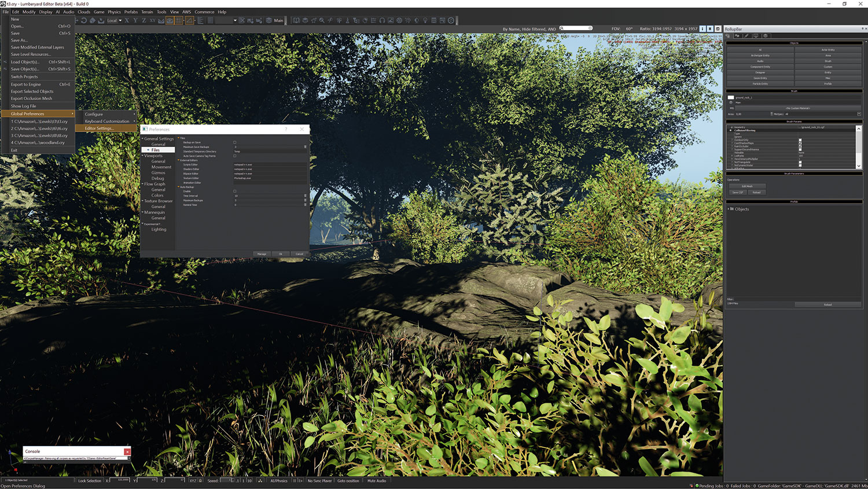This screenshot has width=868, height=489.
Task: Click the white brush color swatch
Action: pyautogui.click(x=731, y=97)
